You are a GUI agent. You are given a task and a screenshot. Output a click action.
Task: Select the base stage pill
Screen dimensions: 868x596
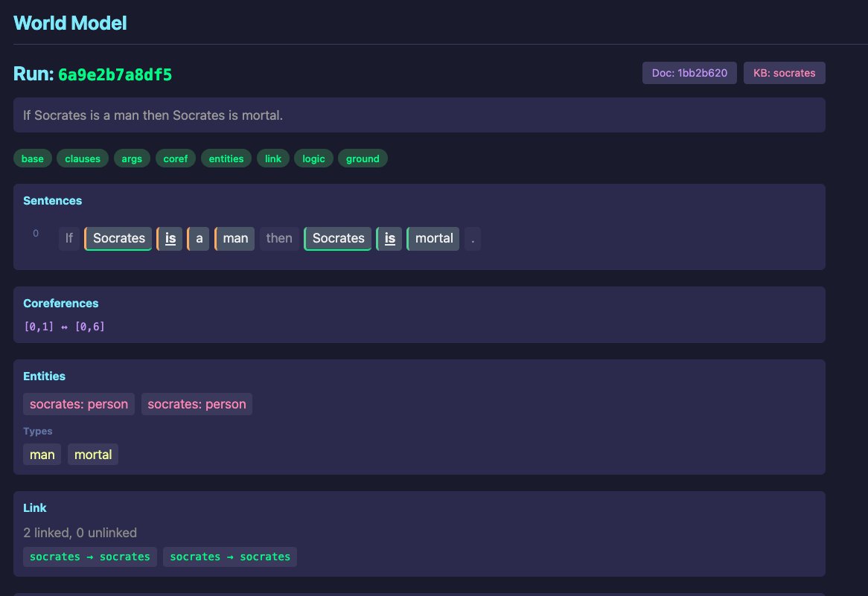click(33, 158)
